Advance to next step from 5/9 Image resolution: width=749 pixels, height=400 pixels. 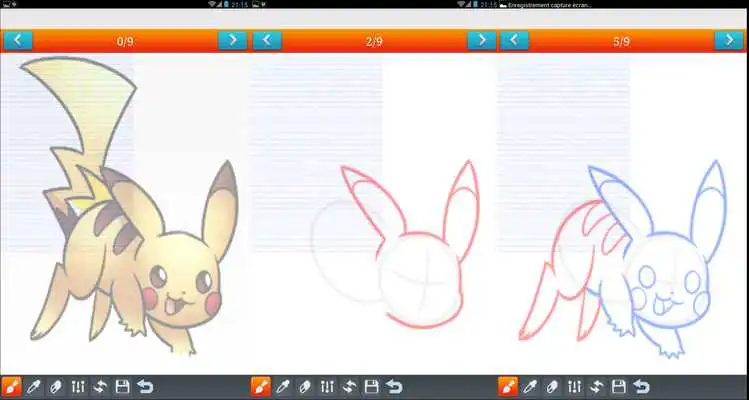tap(729, 41)
